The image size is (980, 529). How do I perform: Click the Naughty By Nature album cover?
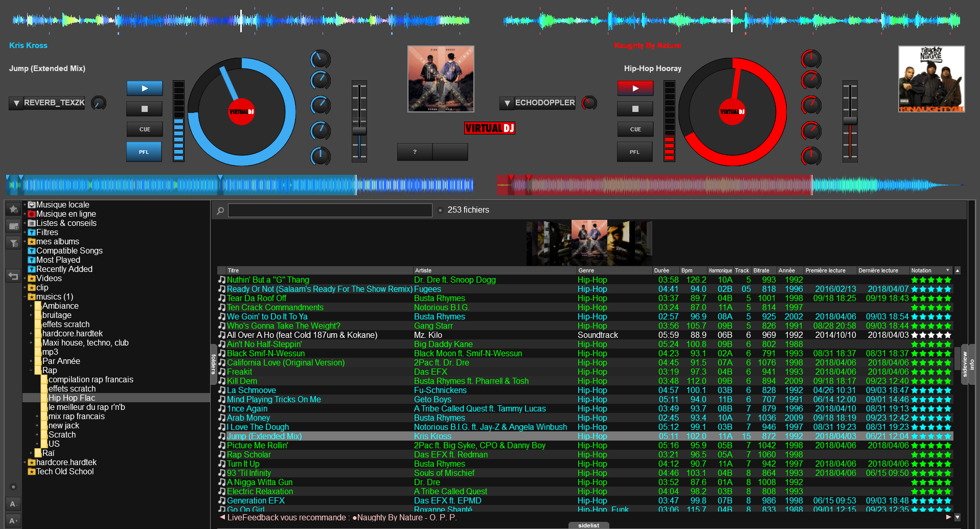[x=931, y=79]
